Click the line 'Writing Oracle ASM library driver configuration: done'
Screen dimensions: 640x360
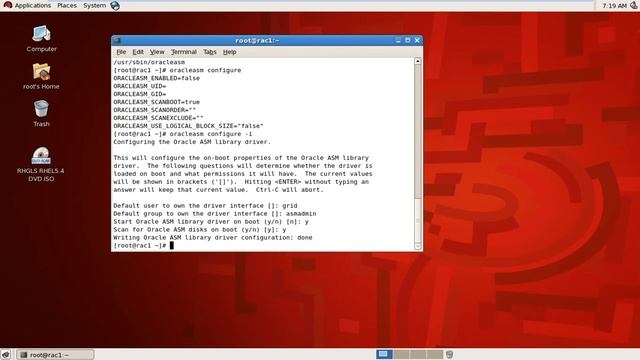pyautogui.click(x=213, y=238)
